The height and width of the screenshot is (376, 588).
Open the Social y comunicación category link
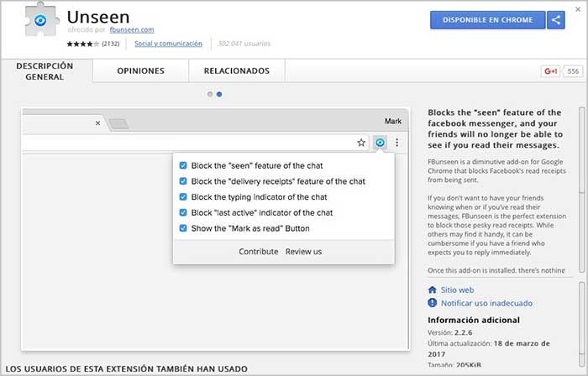(x=168, y=44)
